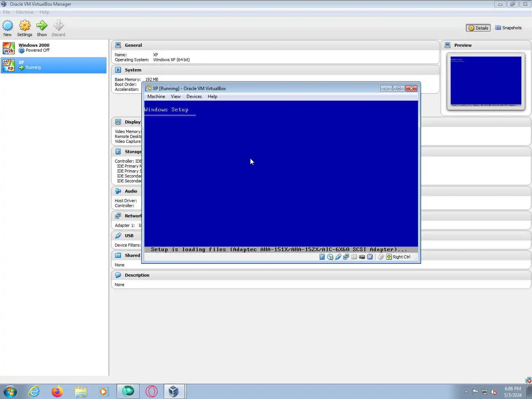This screenshot has width=532, height=399.
Task: Show hidden system tray icons
Action: pos(466,392)
